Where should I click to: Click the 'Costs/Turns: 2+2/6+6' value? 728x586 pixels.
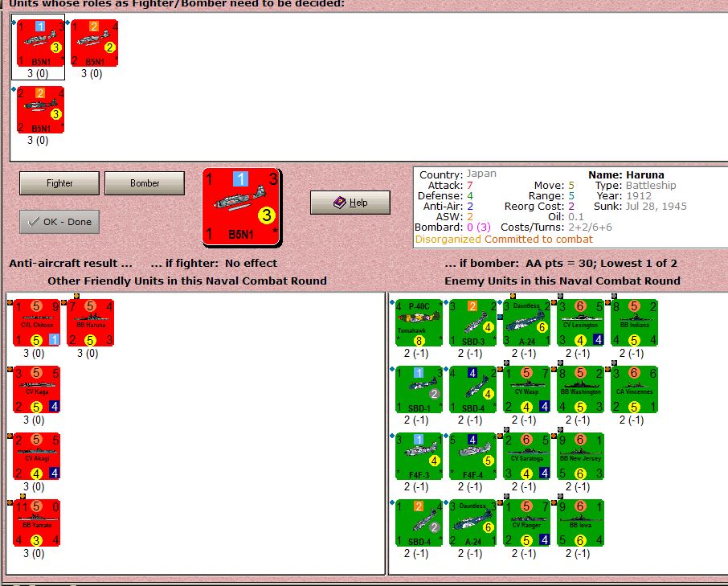click(556, 227)
